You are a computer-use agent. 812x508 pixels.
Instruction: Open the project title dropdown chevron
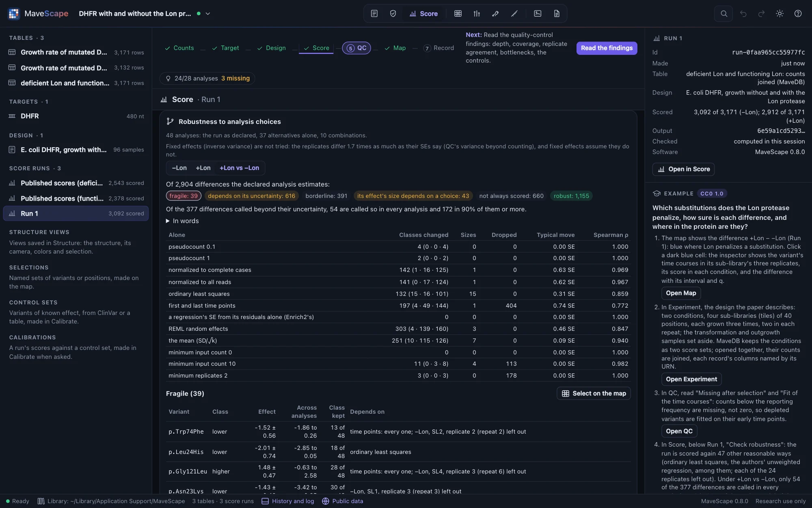coord(208,13)
